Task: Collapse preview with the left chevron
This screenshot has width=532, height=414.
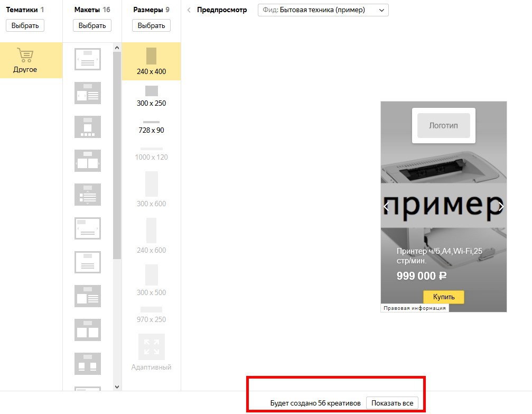Action: [189, 10]
